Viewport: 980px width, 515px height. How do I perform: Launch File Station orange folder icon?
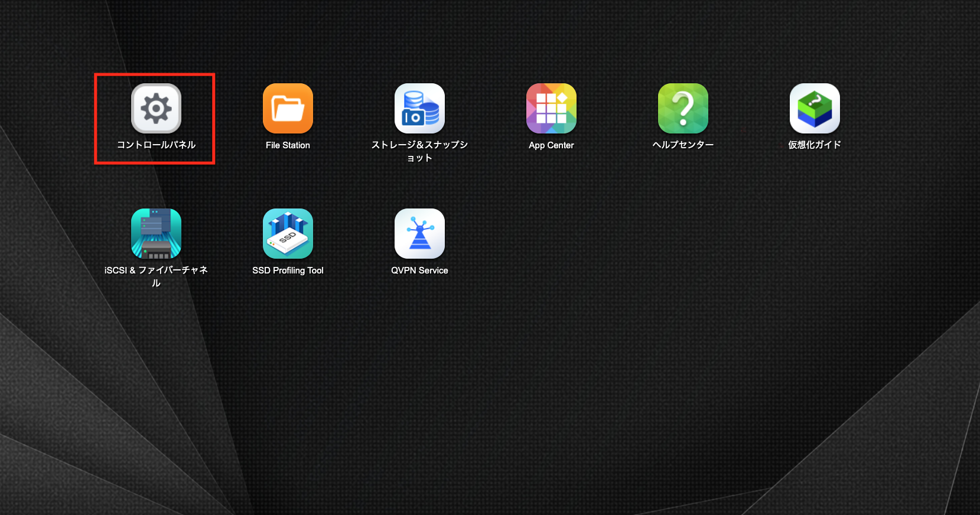point(288,108)
